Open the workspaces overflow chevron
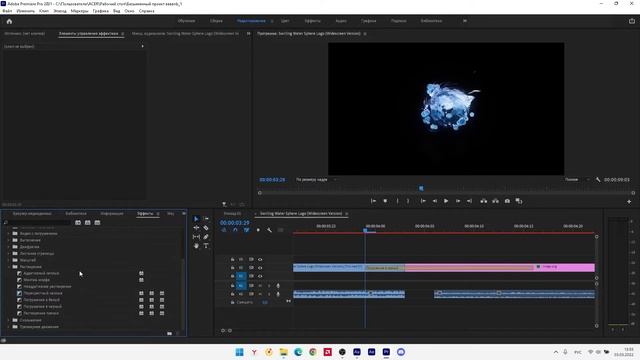640x360 pixels. click(464, 21)
